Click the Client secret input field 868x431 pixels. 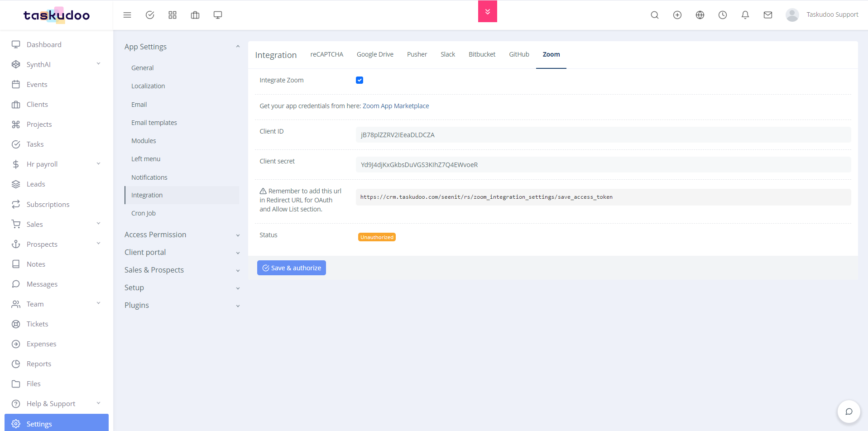point(603,165)
